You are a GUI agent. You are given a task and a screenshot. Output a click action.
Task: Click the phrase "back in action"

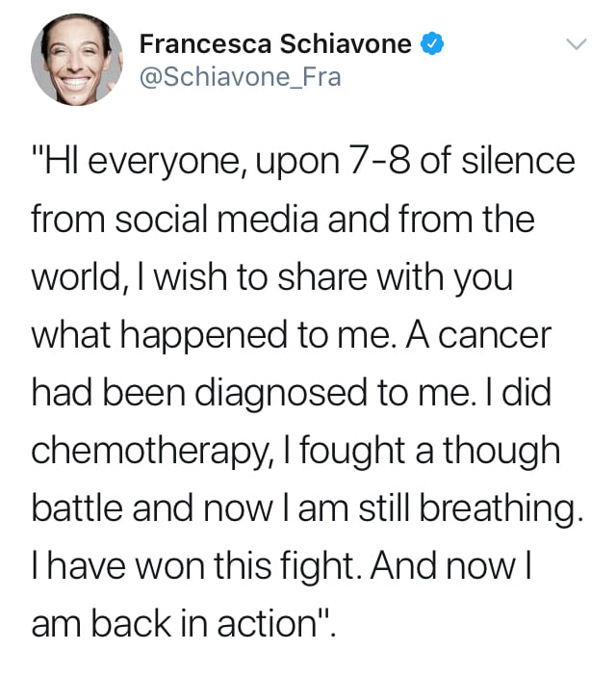click(x=204, y=625)
